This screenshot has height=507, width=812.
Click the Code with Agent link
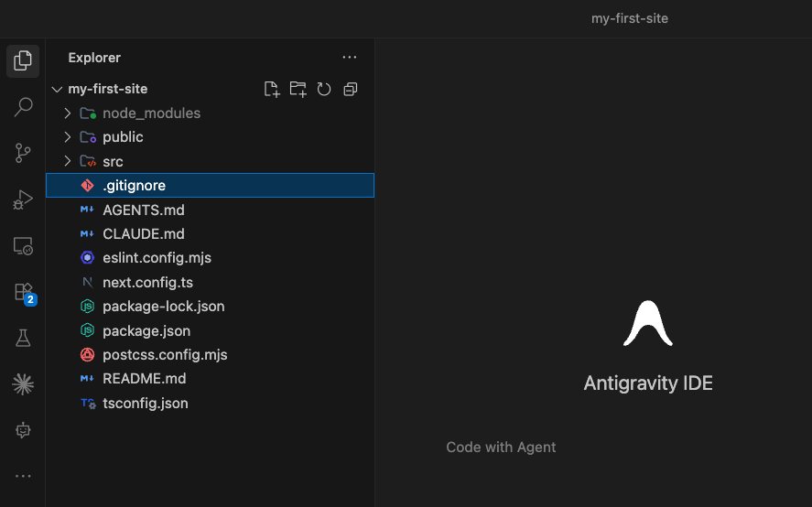(x=501, y=447)
